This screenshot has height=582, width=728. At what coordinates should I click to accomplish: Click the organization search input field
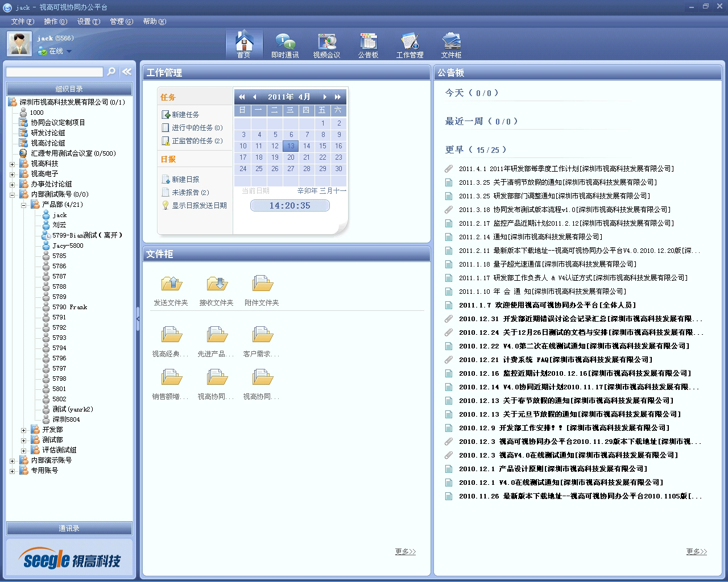(x=55, y=72)
